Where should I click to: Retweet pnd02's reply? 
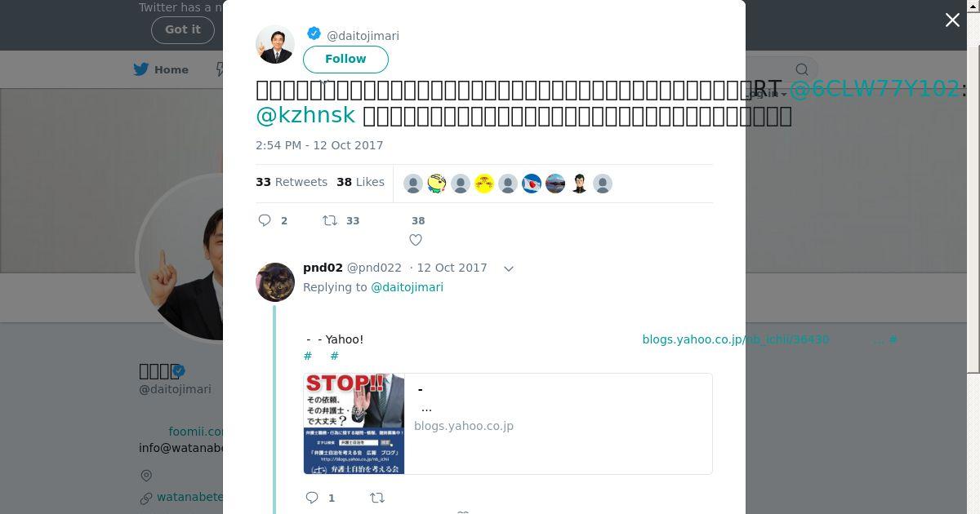377,498
